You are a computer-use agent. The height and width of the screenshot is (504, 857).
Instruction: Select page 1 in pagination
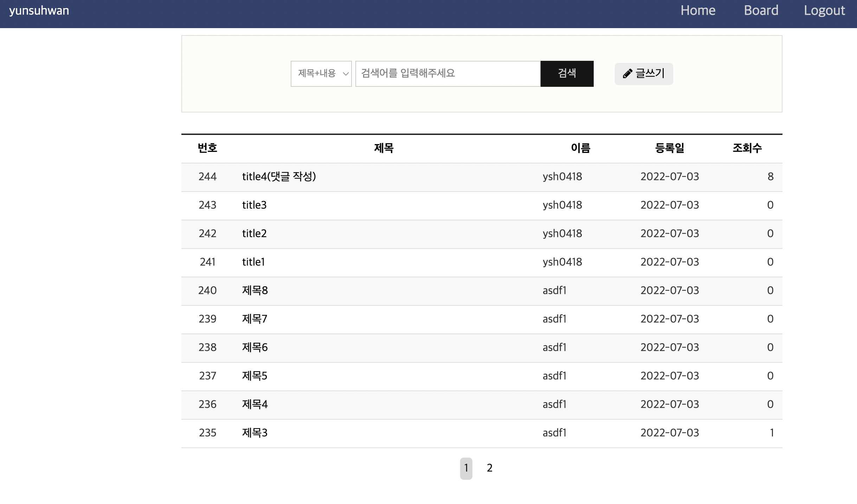click(466, 468)
